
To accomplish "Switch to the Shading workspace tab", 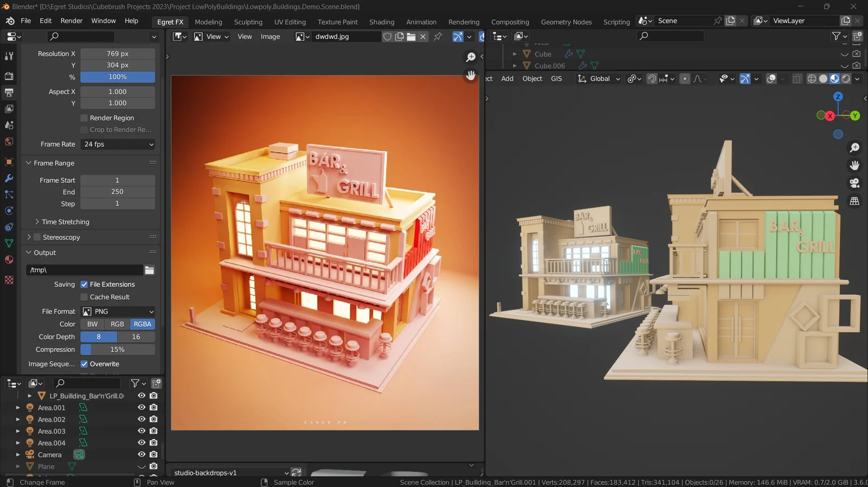I will [382, 22].
